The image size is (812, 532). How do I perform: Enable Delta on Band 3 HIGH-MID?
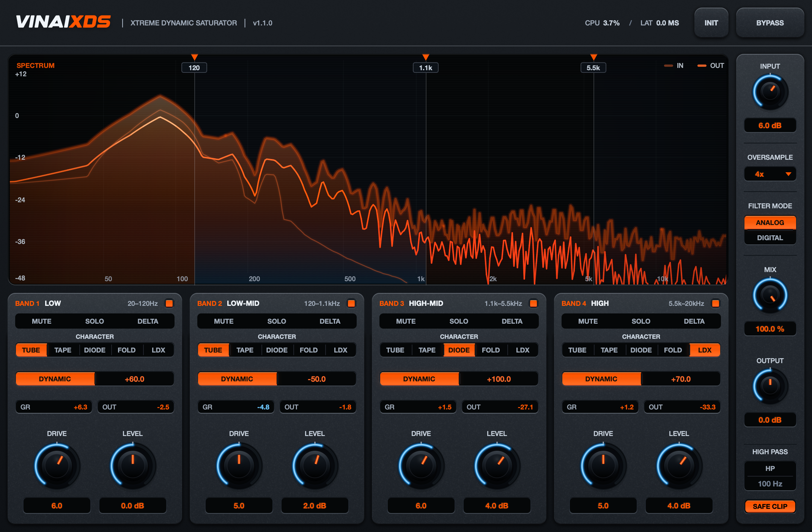pyautogui.click(x=512, y=321)
